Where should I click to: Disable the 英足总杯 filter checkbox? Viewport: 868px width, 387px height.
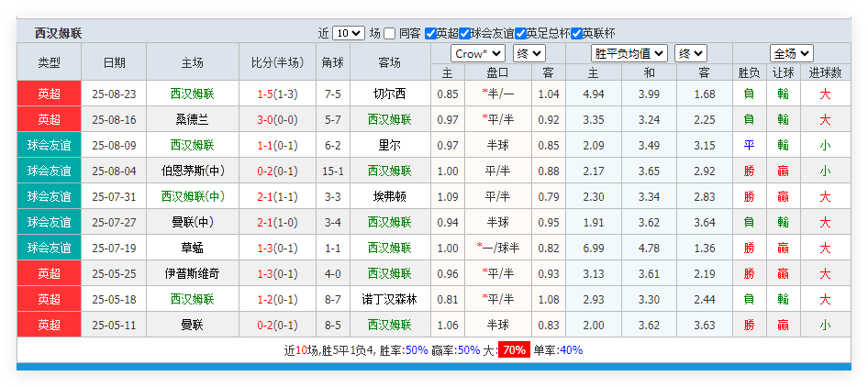click(x=521, y=33)
